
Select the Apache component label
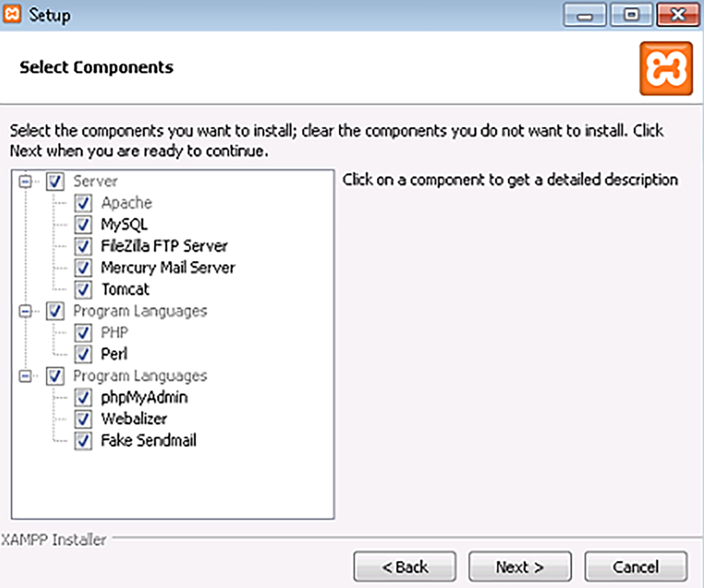[x=127, y=203]
